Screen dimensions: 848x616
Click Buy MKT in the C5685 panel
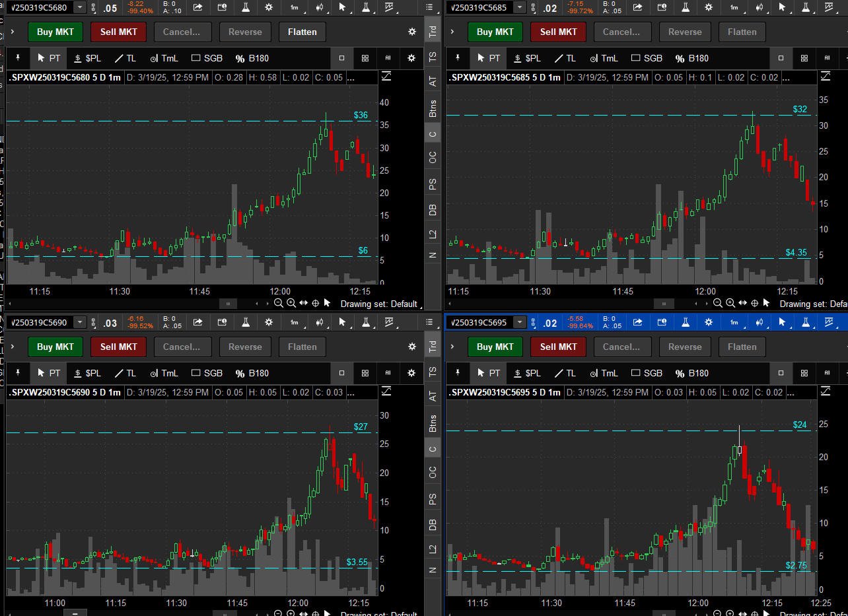point(495,32)
